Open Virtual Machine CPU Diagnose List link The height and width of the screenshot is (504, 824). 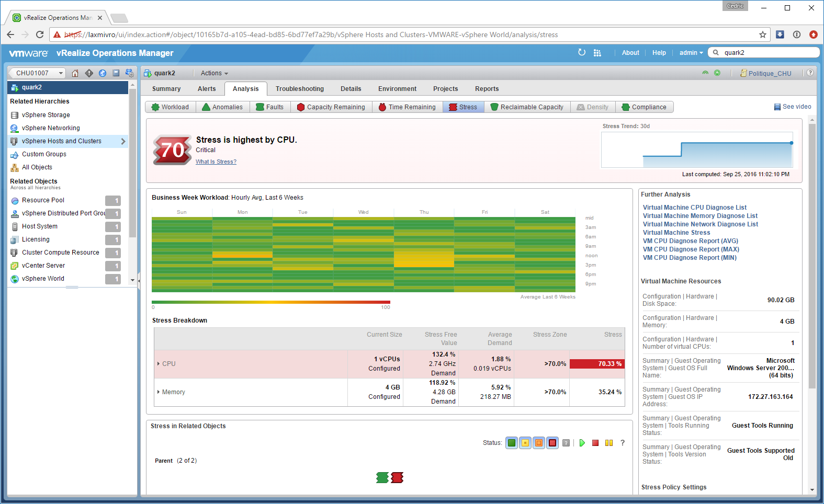[x=695, y=208]
